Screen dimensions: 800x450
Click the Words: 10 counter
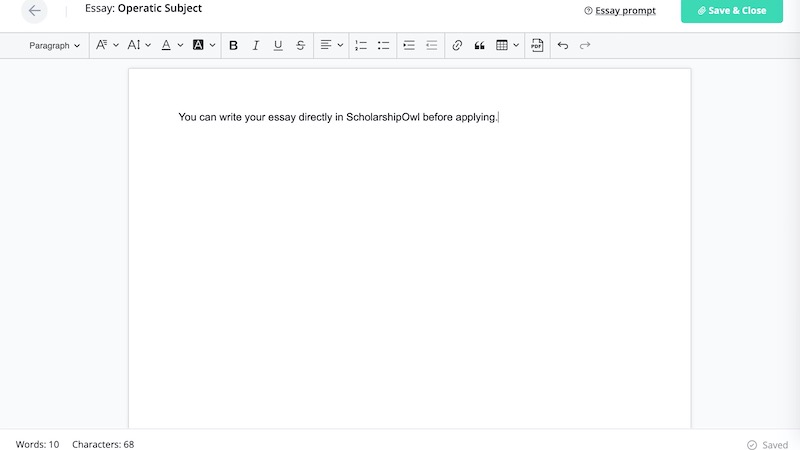(37, 444)
